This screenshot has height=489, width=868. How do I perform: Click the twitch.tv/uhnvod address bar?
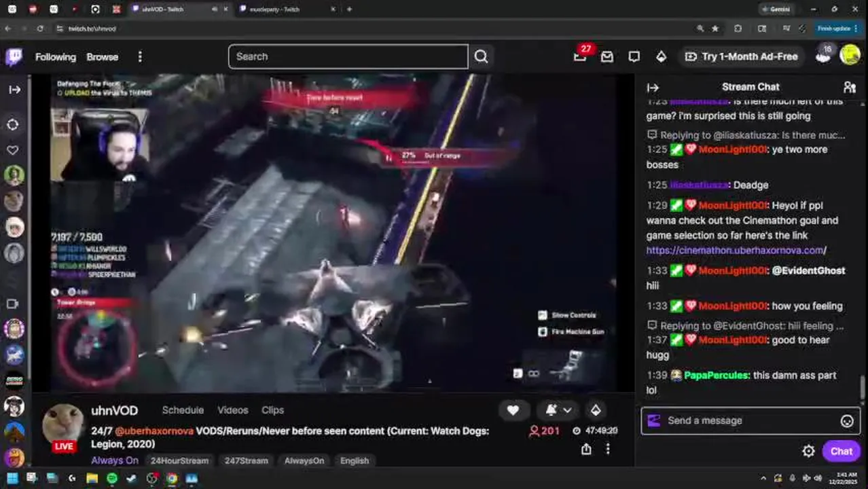[x=92, y=29]
